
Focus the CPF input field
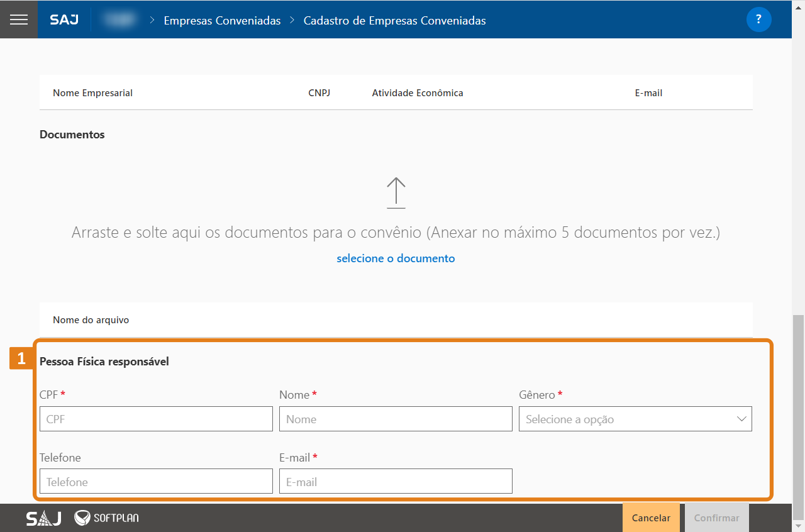(156, 419)
